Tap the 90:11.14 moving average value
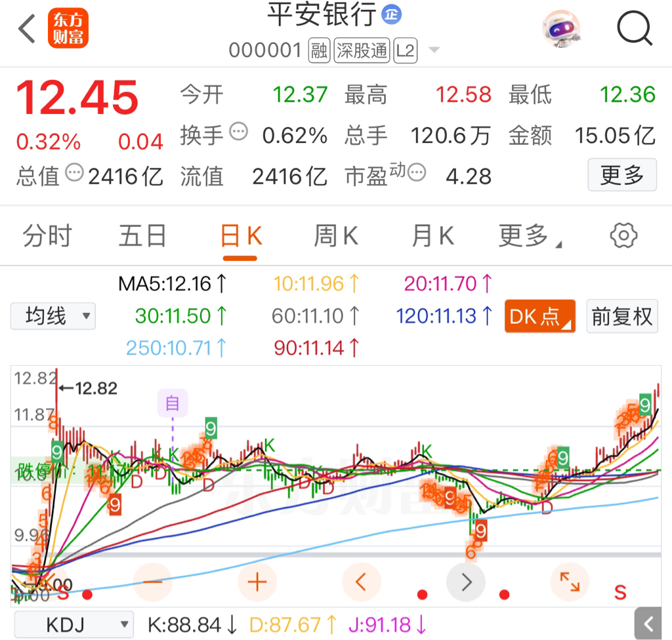The width and height of the screenshot is (672, 640). [x=316, y=348]
